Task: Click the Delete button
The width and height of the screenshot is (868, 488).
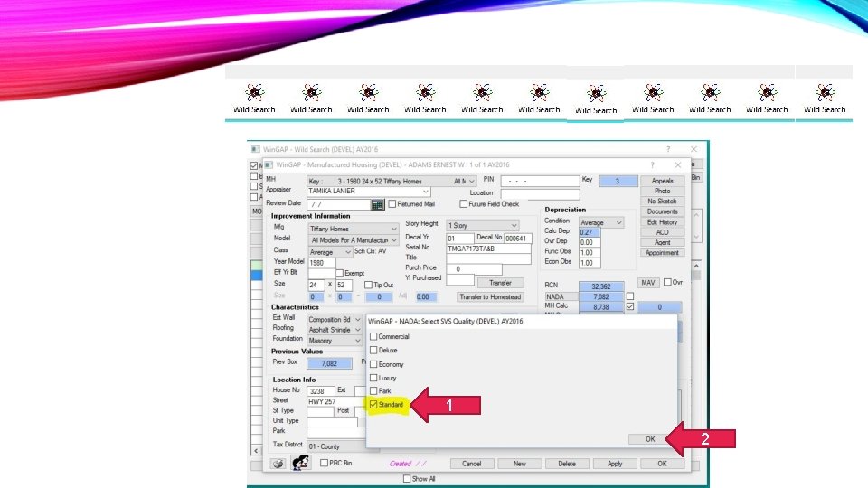Action: pyautogui.click(x=567, y=464)
